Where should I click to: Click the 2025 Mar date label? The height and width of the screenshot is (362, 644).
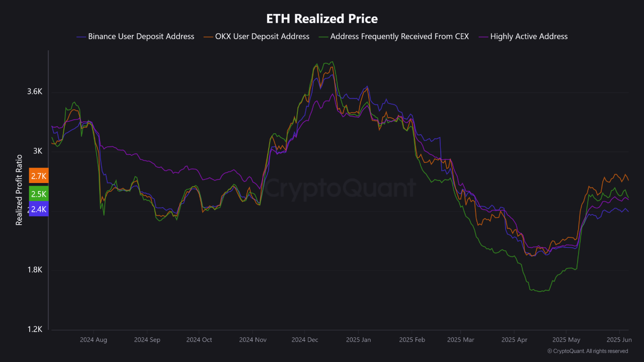point(461,340)
